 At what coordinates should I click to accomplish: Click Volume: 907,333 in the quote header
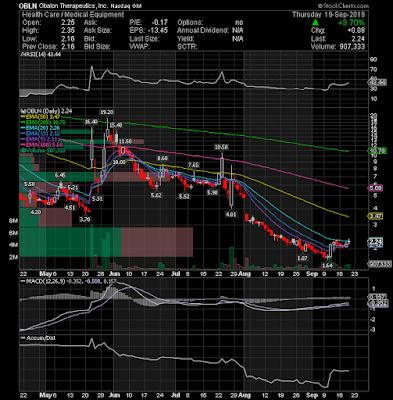point(338,47)
